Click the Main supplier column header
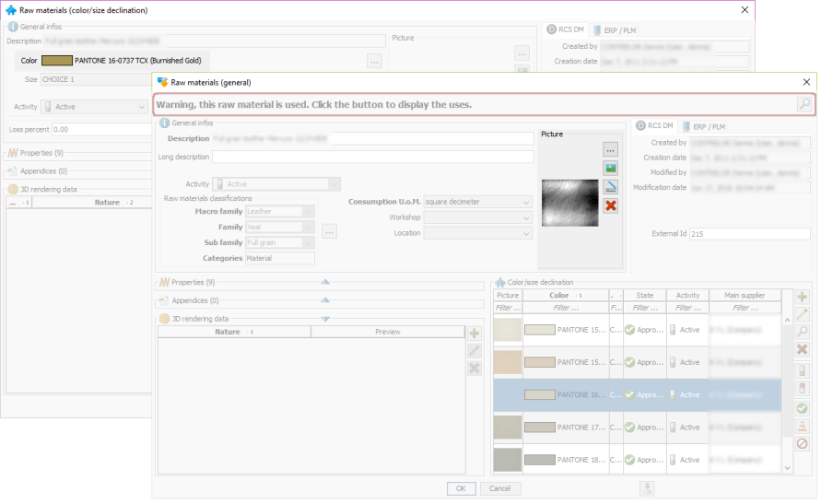Viewport: 821px width, 504px height. tap(745, 295)
